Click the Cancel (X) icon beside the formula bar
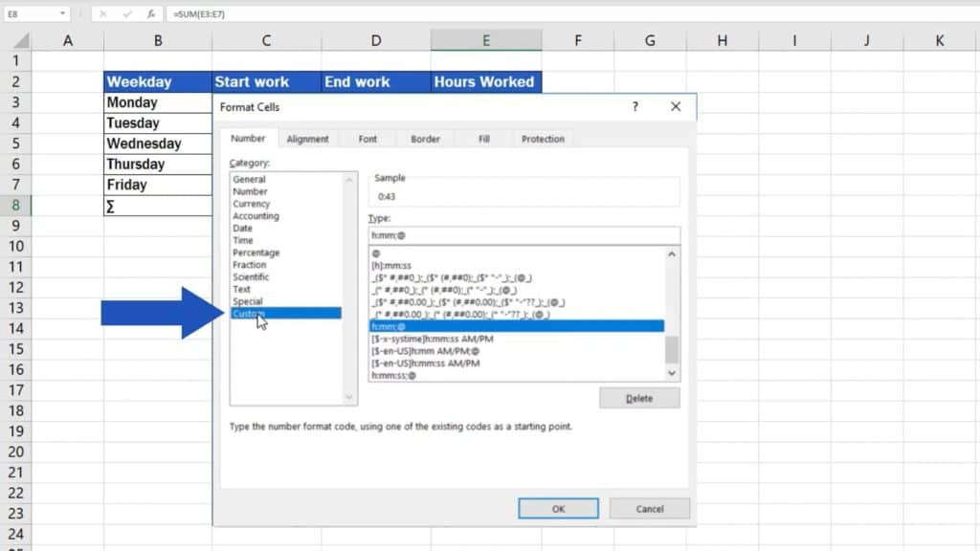 pos(104,13)
